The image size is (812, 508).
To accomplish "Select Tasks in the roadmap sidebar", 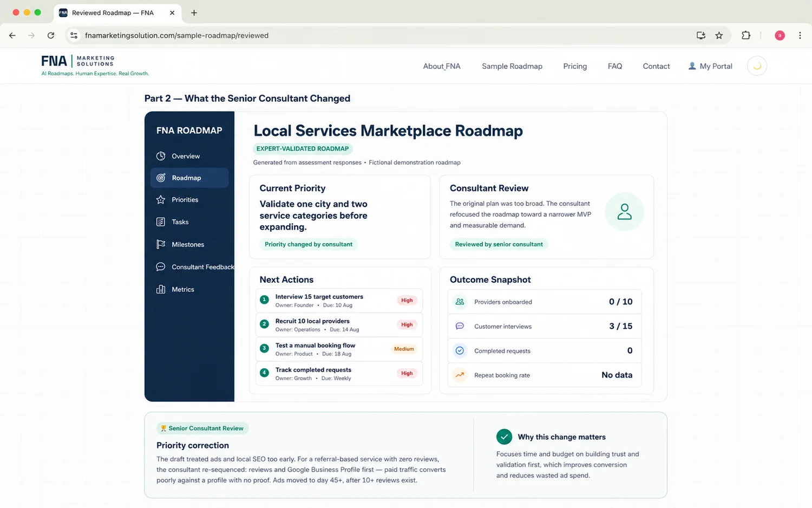I will coord(189,222).
